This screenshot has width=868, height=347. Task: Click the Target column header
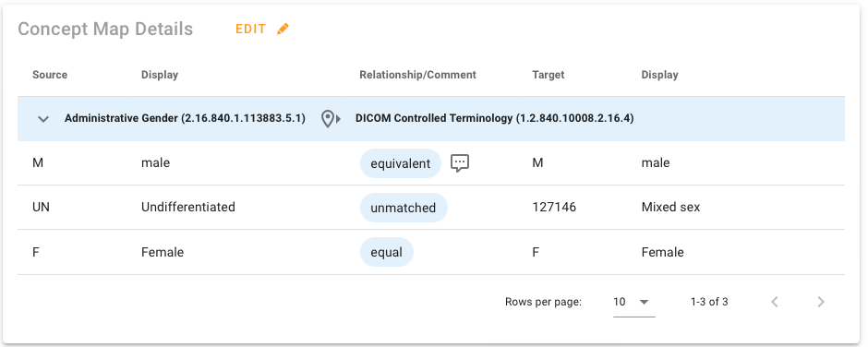pyautogui.click(x=548, y=75)
